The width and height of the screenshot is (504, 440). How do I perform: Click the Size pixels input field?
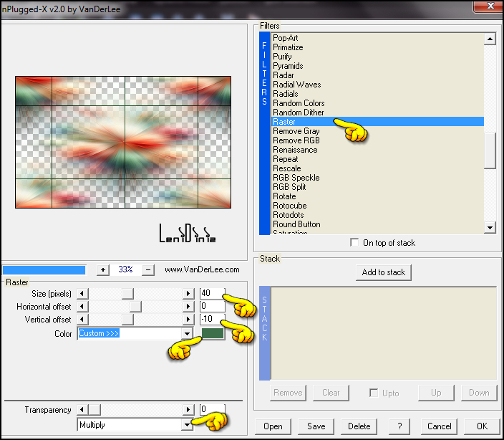click(x=212, y=294)
